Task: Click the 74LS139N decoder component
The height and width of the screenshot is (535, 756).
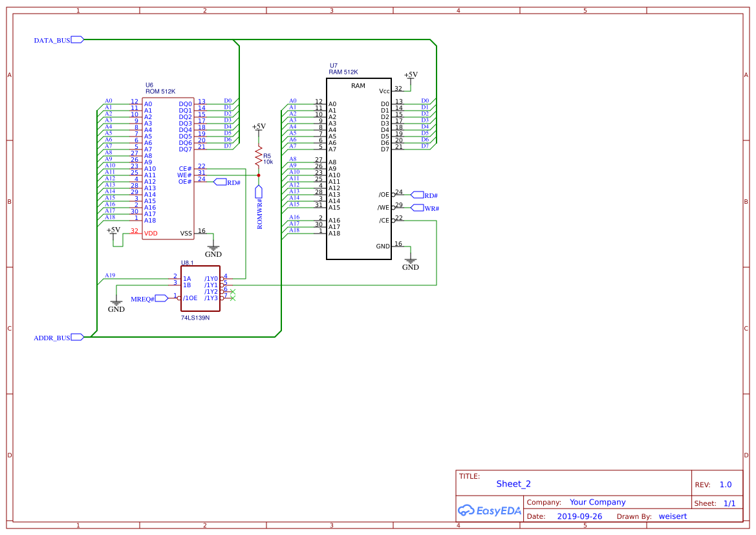Action: pyautogui.click(x=200, y=289)
